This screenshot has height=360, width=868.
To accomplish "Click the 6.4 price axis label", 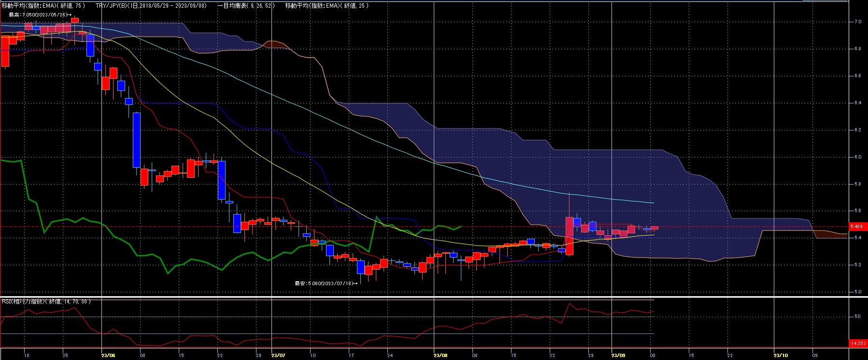I will pyautogui.click(x=858, y=103).
